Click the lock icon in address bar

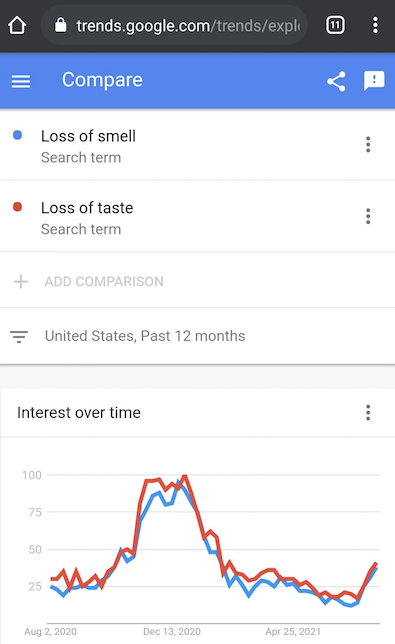(60, 25)
